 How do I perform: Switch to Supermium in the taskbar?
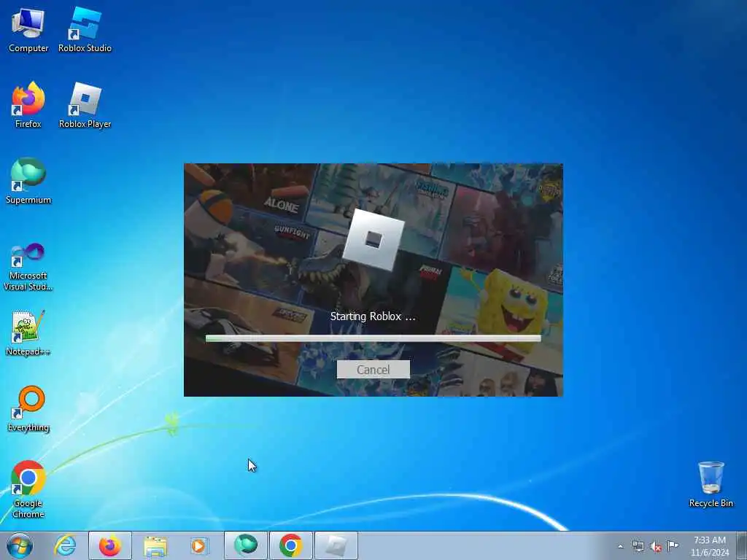tap(246, 545)
